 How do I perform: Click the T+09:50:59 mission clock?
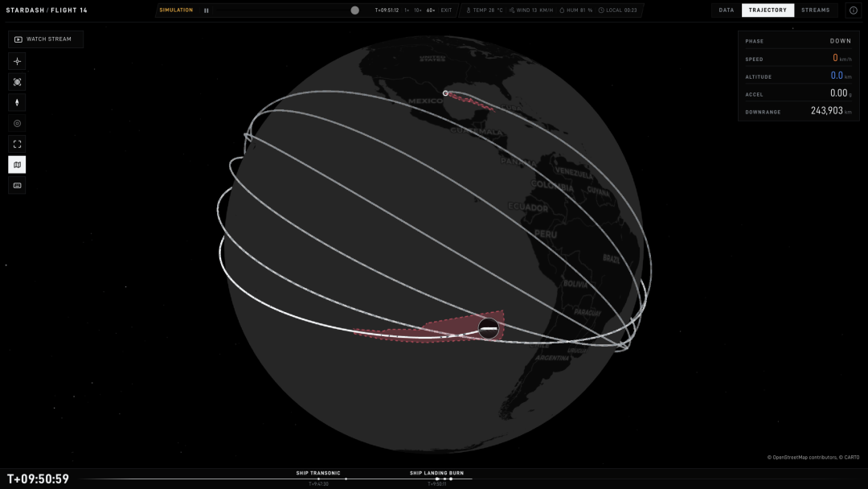coord(39,479)
